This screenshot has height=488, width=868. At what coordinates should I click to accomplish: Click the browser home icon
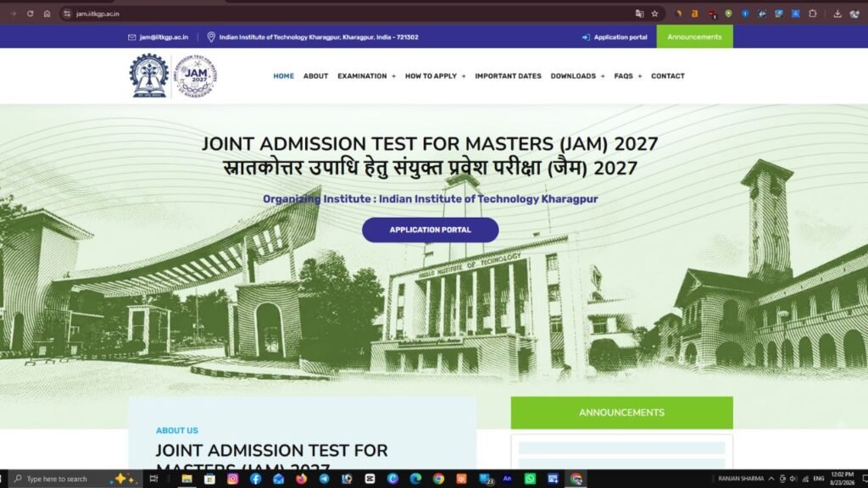[x=47, y=14]
